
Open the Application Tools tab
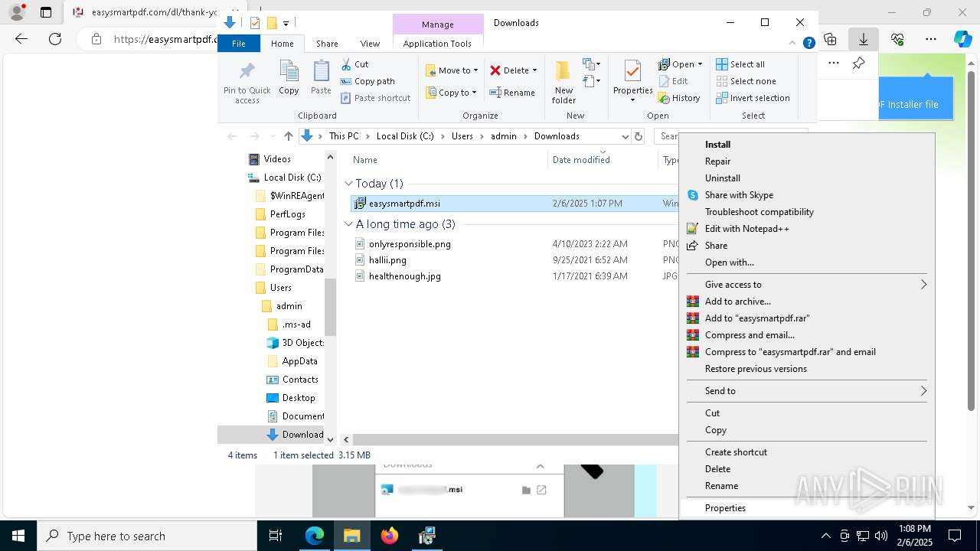click(x=437, y=44)
